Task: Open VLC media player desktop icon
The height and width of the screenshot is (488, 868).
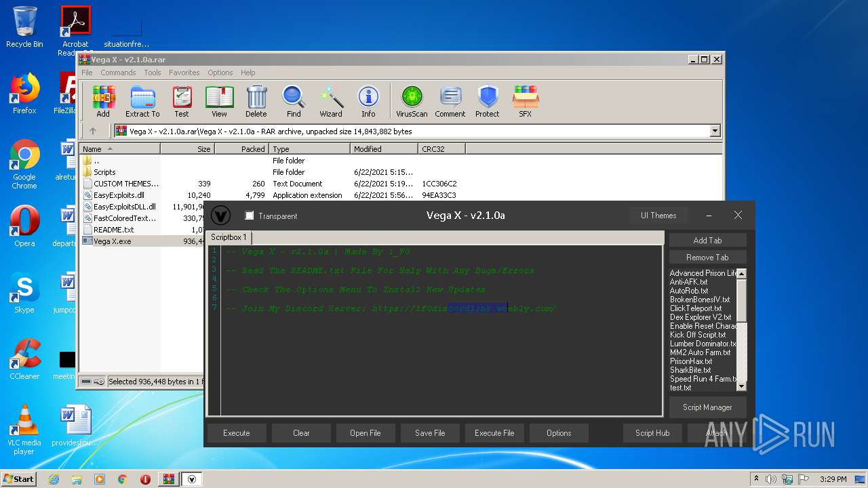Action: (x=24, y=430)
